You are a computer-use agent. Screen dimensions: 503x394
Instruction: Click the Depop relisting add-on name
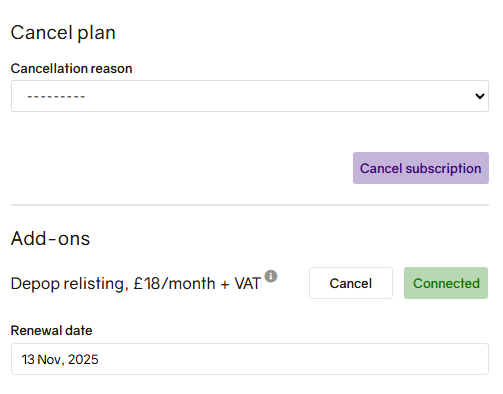(x=69, y=284)
